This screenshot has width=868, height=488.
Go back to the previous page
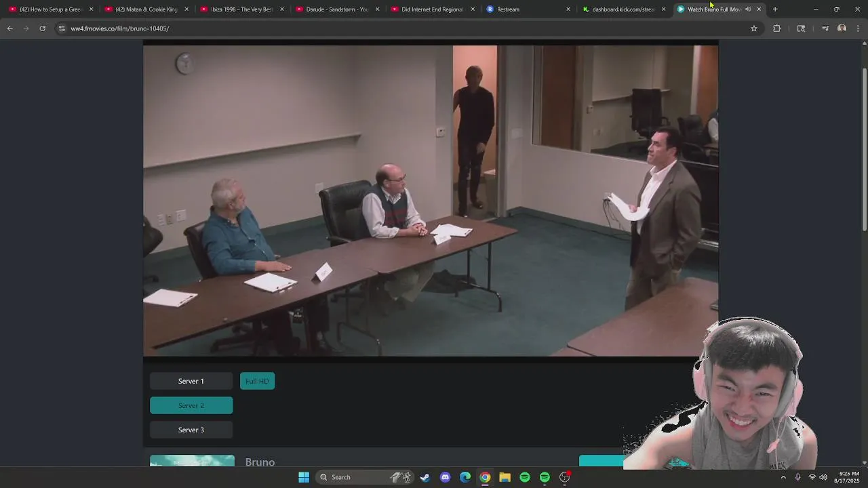(9, 28)
